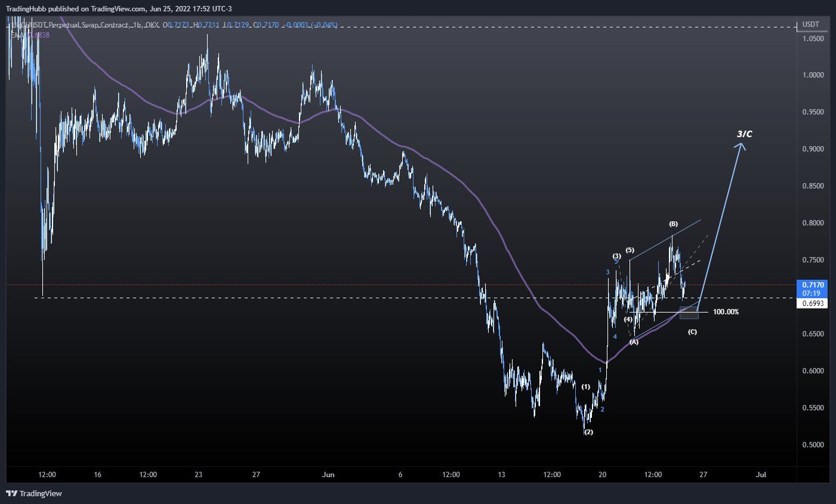Select the 100.00% Fibonacci level label
The image size is (836, 504).
(x=726, y=312)
